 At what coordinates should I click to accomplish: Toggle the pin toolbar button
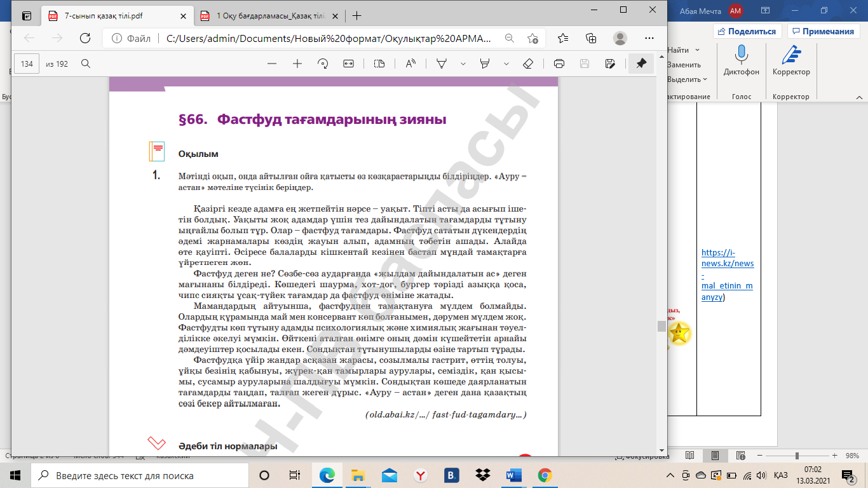tap(641, 64)
